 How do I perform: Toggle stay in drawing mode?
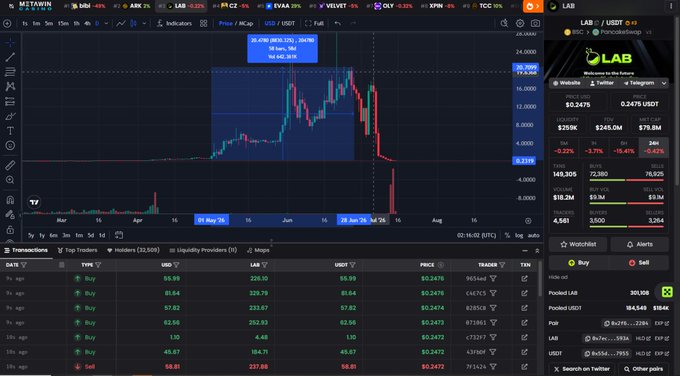(10, 215)
